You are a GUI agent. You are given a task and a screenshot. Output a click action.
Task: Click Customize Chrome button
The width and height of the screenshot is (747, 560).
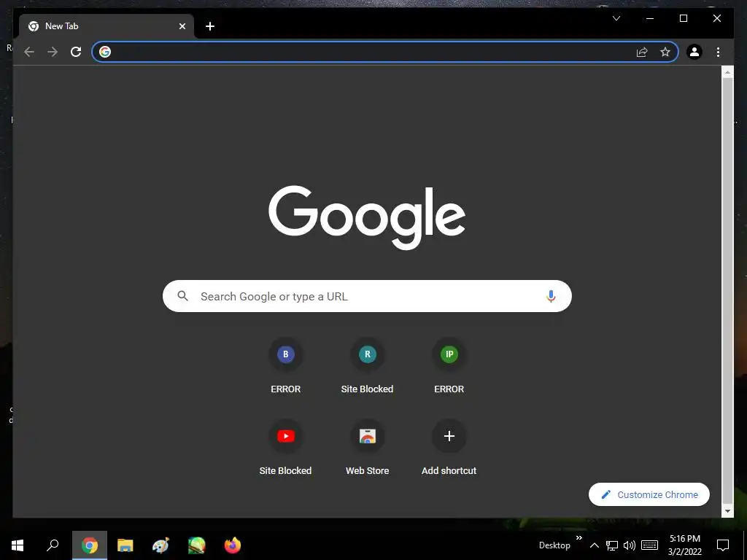click(x=649, y=494)
